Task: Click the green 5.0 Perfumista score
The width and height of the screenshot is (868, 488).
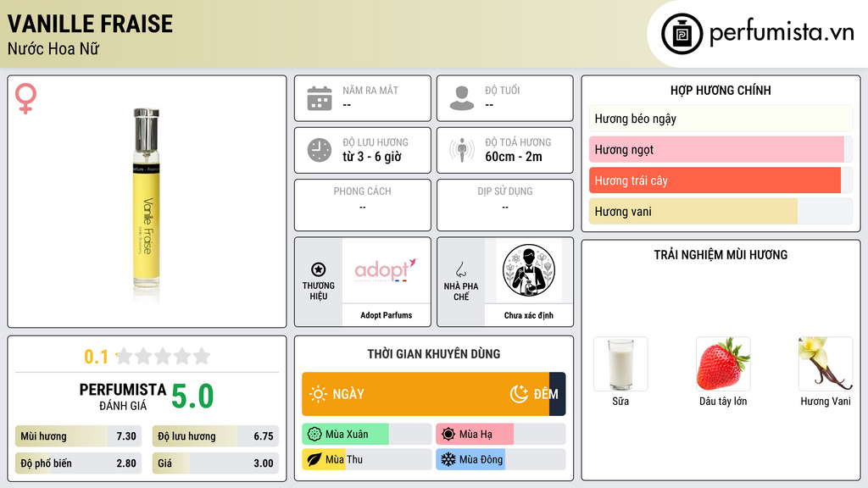Action: pyautogui.click(x=192, y=396)
